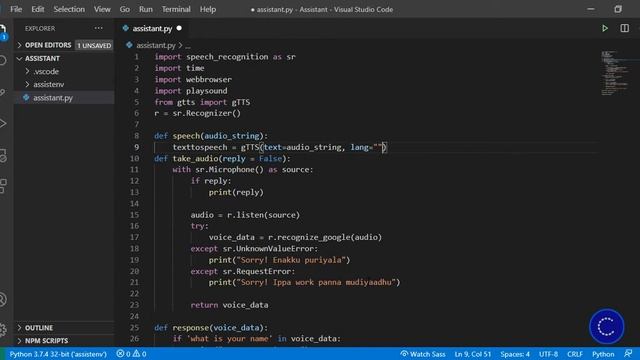This screenshot has width=640, height=360.
Task: Open the Manage gear menu
Action: coord(3,329)
